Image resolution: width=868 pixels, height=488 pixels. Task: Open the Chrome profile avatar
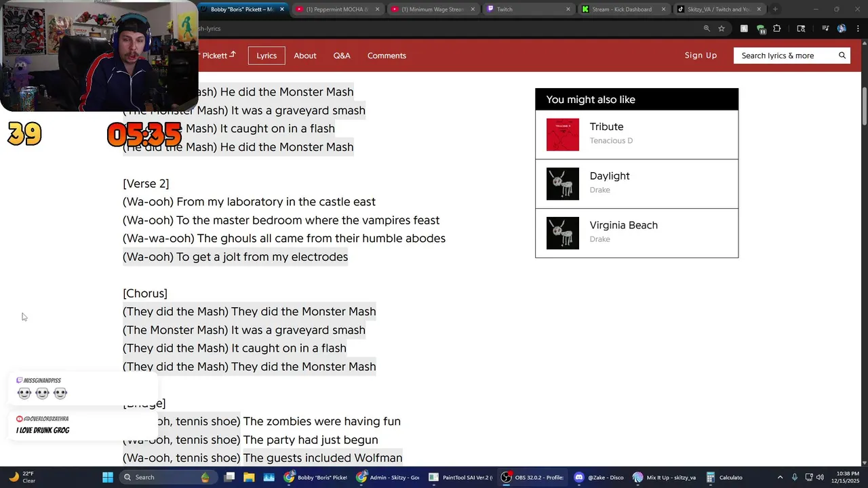pyautogui.click(x=842, y=28)
